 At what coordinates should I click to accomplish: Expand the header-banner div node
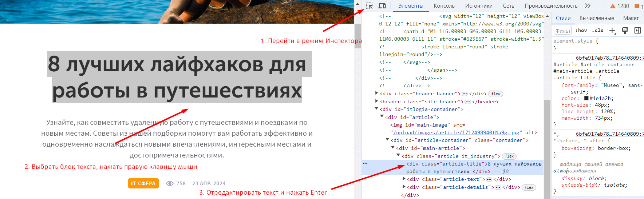click(377, 93)
